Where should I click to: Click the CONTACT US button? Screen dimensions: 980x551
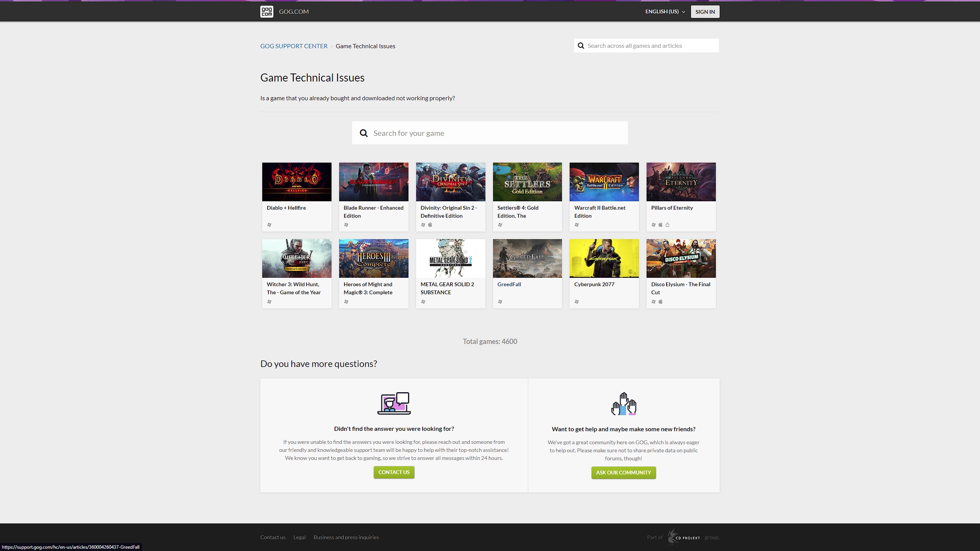click(394, 472)
